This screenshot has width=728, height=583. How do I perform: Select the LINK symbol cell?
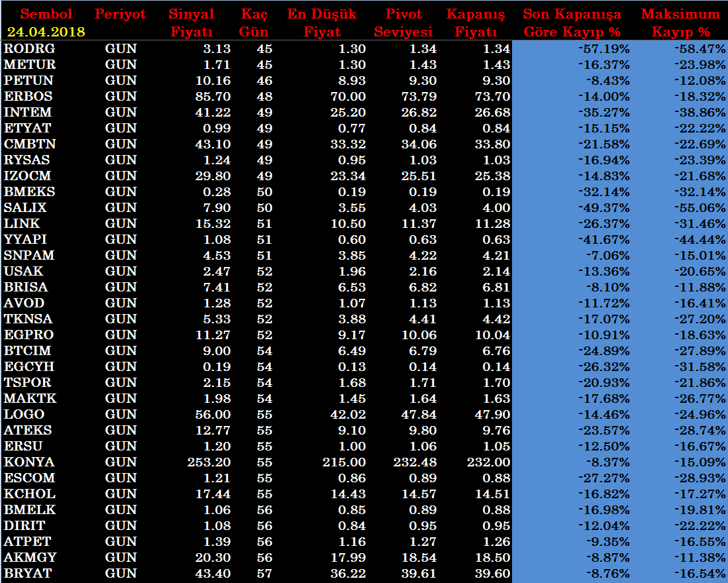click(x=22, y=223)
